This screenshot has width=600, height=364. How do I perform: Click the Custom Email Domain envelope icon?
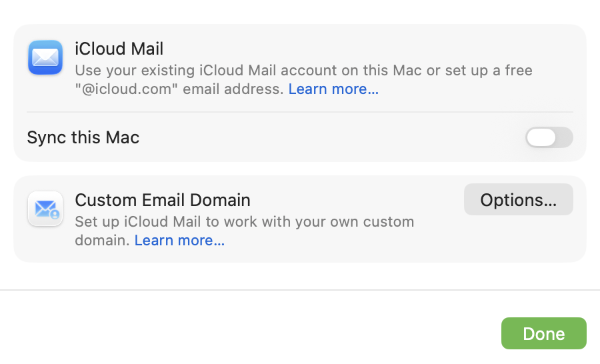pyautogui.click(x=45, y=209)
